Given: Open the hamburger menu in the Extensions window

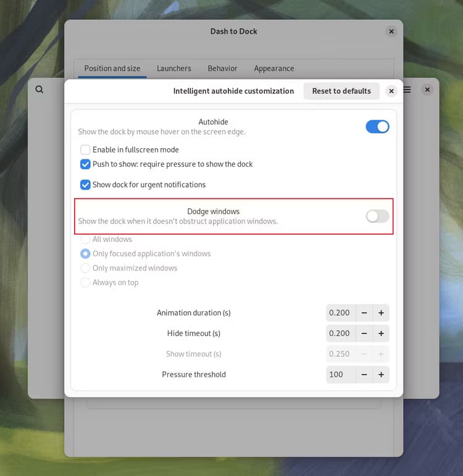Looking at the screenshot, I should click(407, 90).
